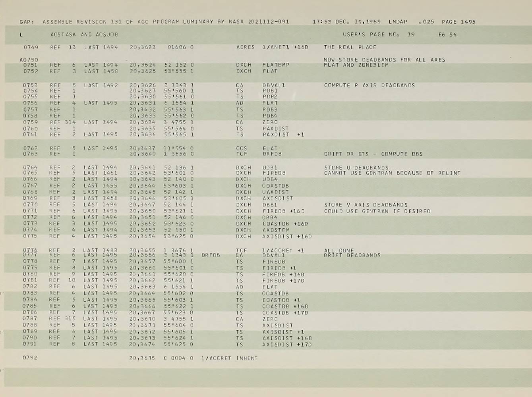Viewport: 532px width, 397px height.
Task: Select the "DBB1" operand
Action: click(x=270, y=205)
